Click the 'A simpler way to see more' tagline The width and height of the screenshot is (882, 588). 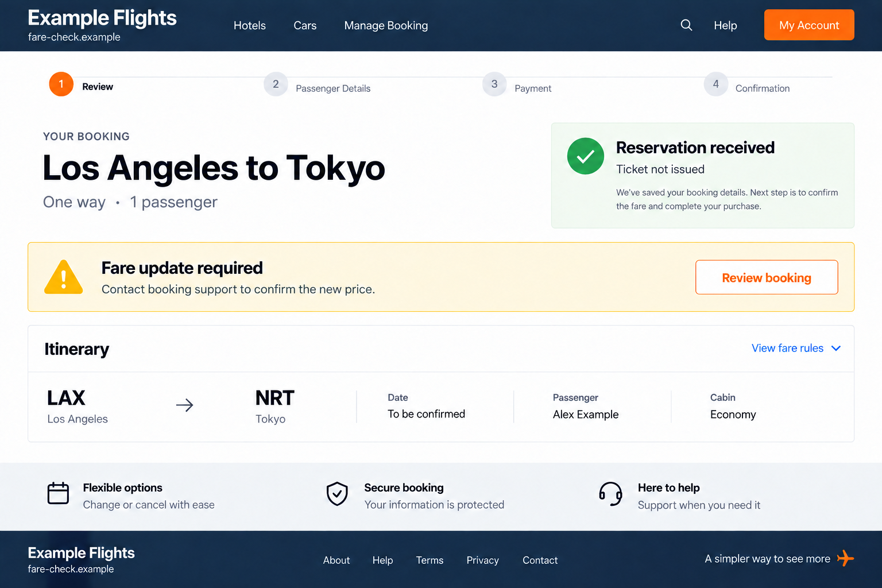click(x=768, y=559)
